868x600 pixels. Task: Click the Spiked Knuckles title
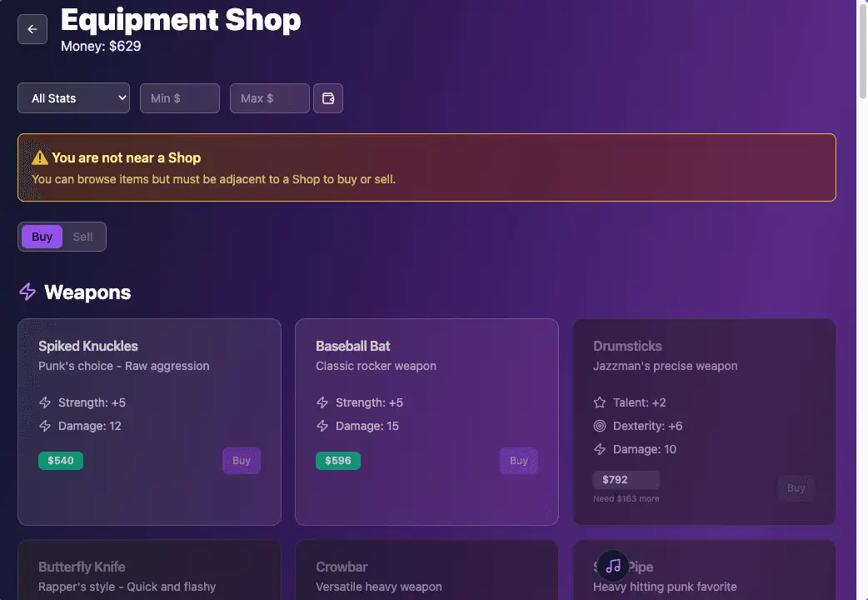tap(88, 347)
